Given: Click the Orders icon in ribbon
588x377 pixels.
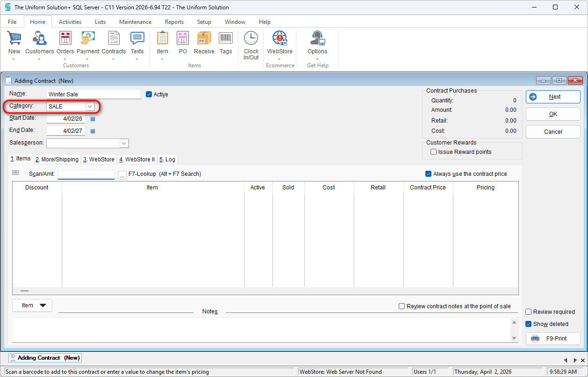Looking at the screenshot, I should (65, 39).
